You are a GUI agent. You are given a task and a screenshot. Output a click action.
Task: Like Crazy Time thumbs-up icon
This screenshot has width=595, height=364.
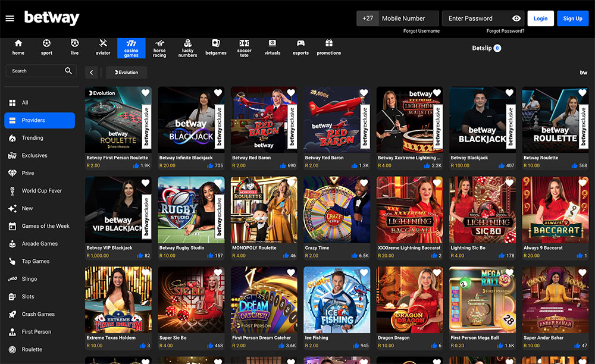pyautogui.click(x=355, y=256)
